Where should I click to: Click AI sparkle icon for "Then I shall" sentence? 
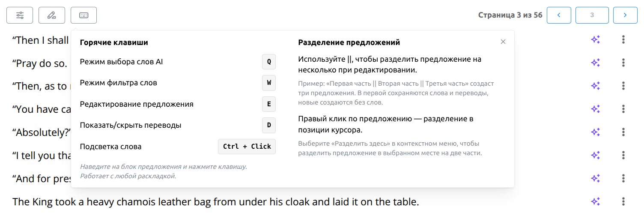tap(595, 40)
